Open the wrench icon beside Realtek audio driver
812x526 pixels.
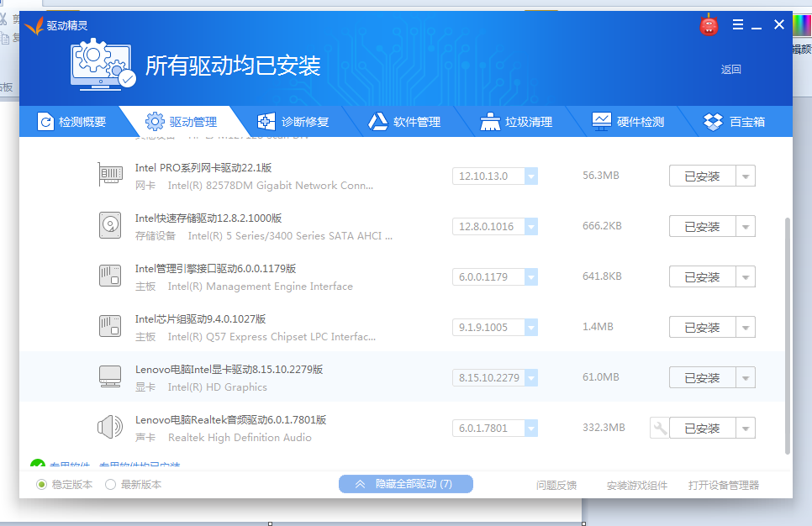click(x=662, y=428)
